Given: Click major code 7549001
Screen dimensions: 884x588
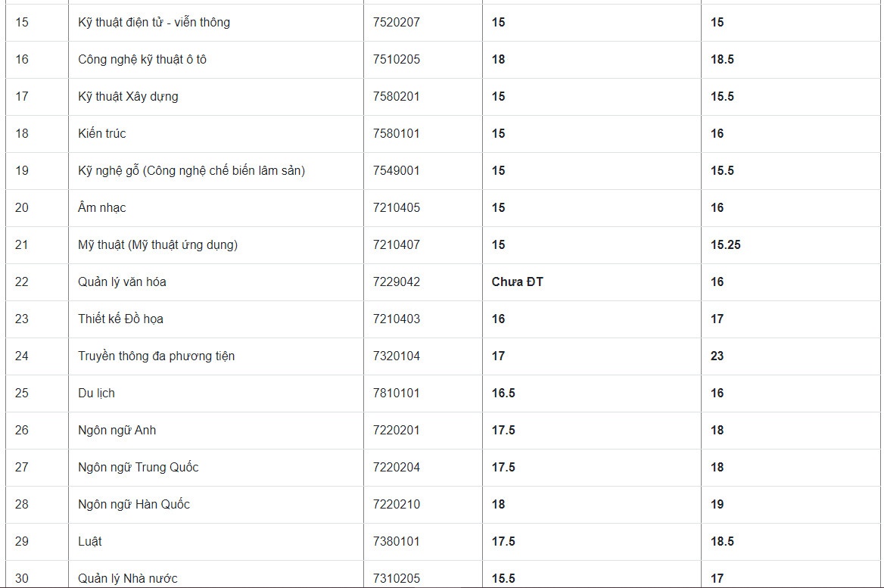Looking at the screenshot, I should coord(396,170).
